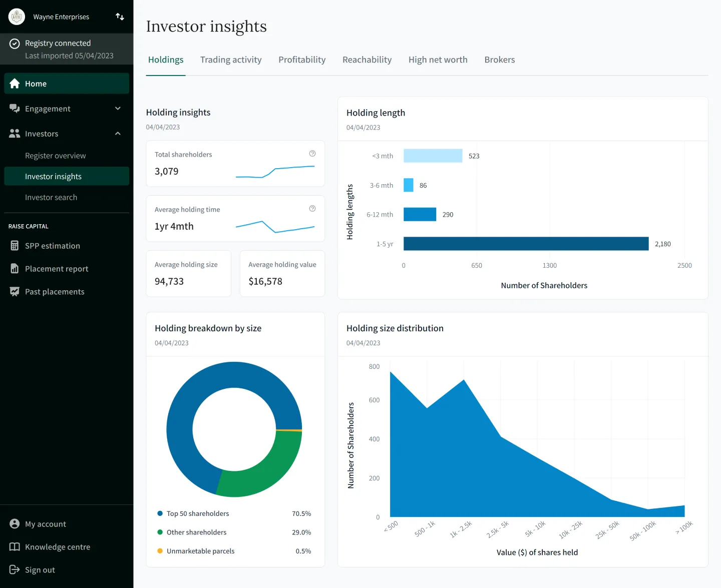The height and width of the screenshot is (588, 721).
Task: Click the 6-12 mth holding length bar
Action: click(420, 214)
